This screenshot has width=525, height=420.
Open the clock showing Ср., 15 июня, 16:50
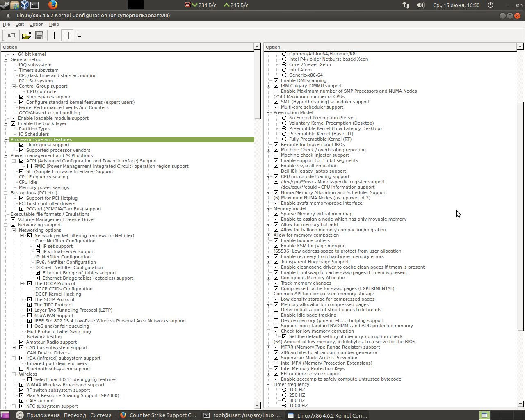pos(456,5)
